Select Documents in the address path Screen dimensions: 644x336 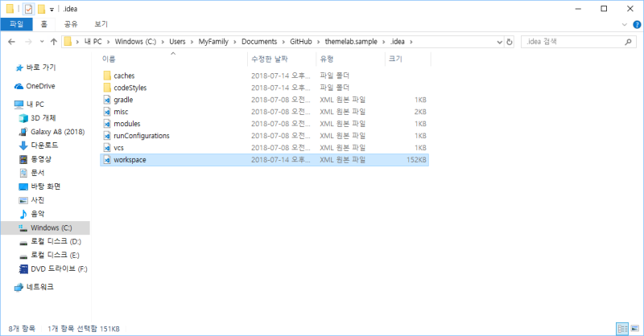259,42
